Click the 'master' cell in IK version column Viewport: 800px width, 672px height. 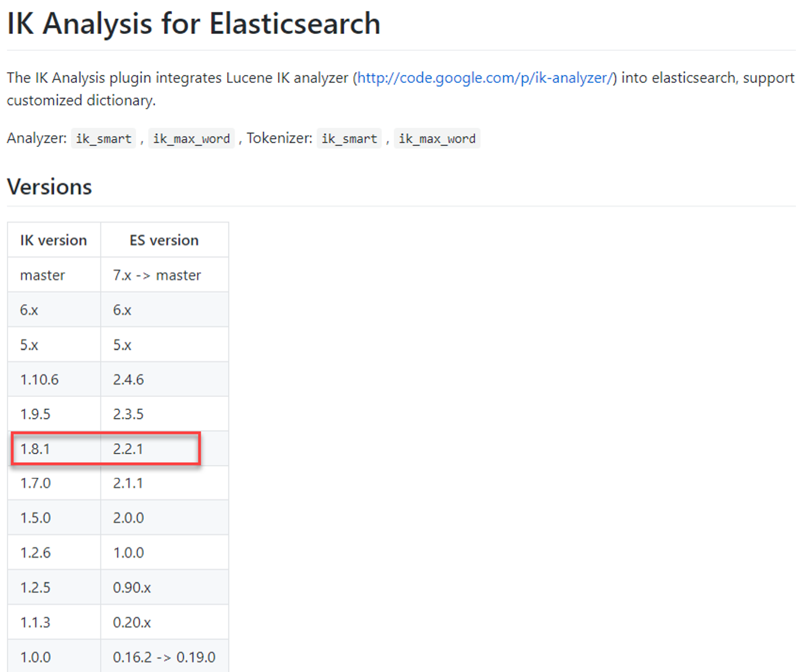pos(54,275)
